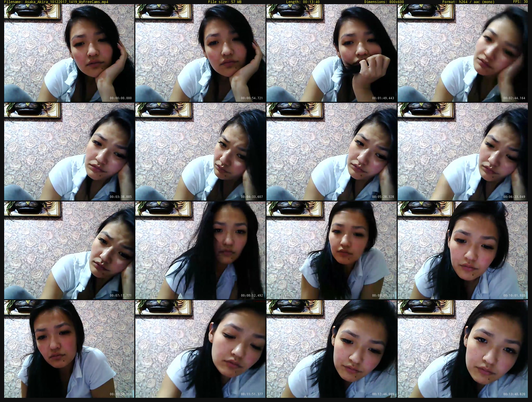Open the frame timestamped 00:09:07.213
532x402 pixels.
(x=332, y=250)
